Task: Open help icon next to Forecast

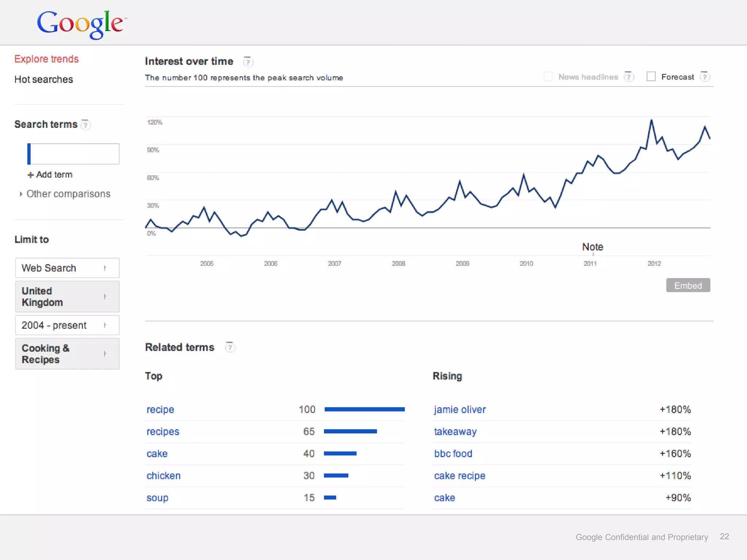Action: [705, 77]
